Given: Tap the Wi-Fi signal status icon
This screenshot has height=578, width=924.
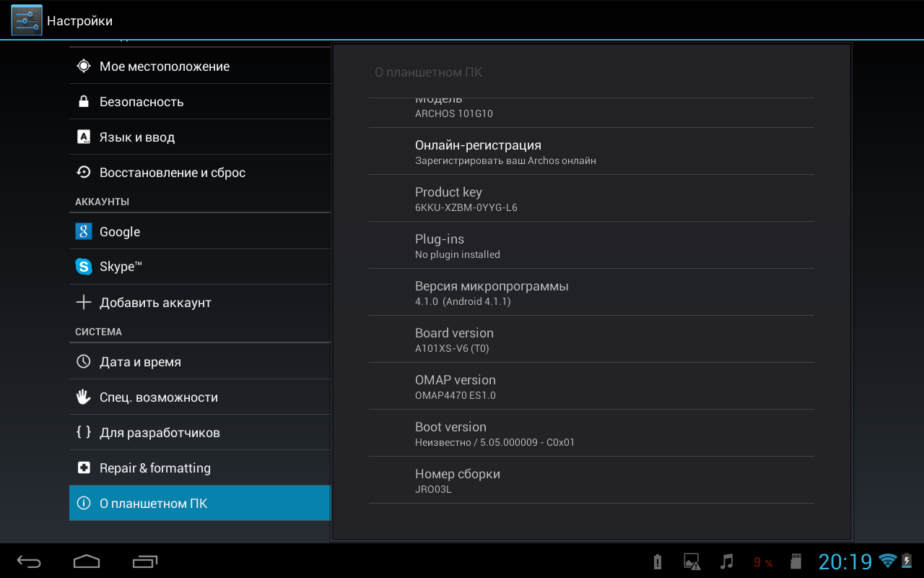Looking at the screenshot, I should pos(887,561).
